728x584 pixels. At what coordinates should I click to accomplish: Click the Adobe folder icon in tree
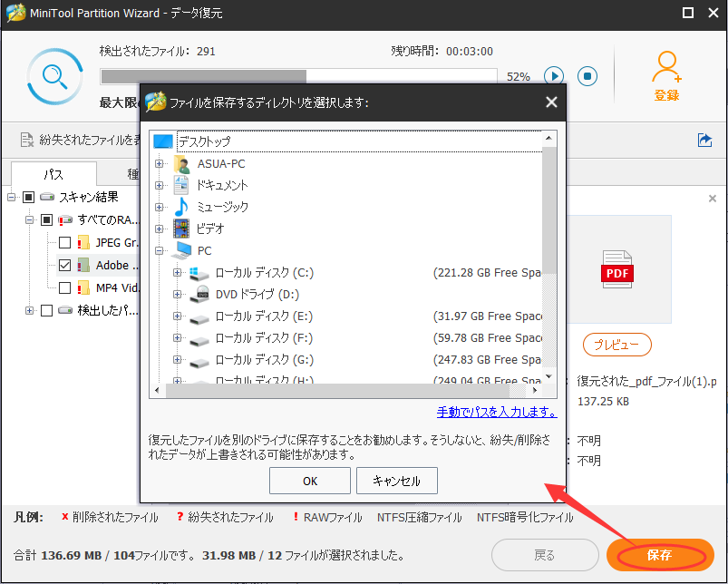click(83, 265)
